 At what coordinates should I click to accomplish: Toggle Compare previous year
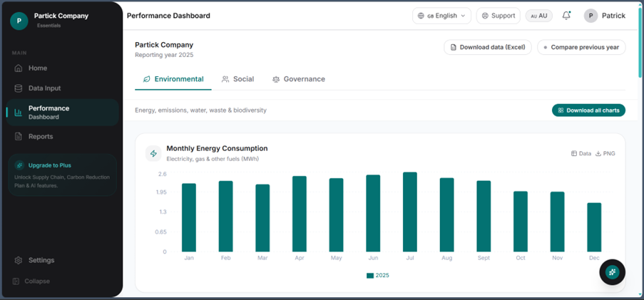coord(581,47)
